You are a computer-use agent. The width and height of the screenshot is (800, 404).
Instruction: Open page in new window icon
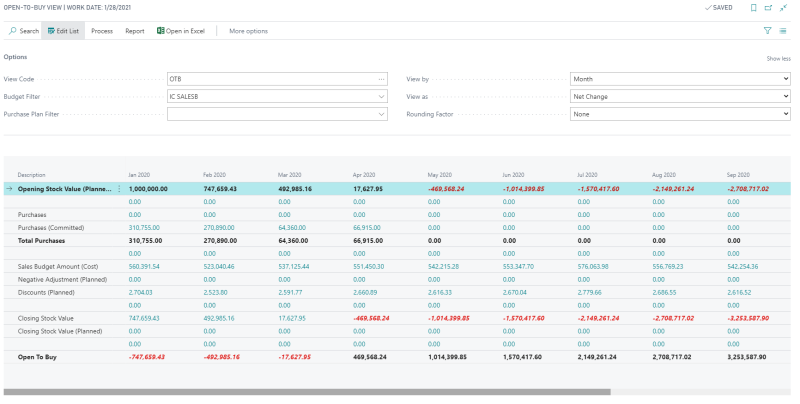coord(770,7)
